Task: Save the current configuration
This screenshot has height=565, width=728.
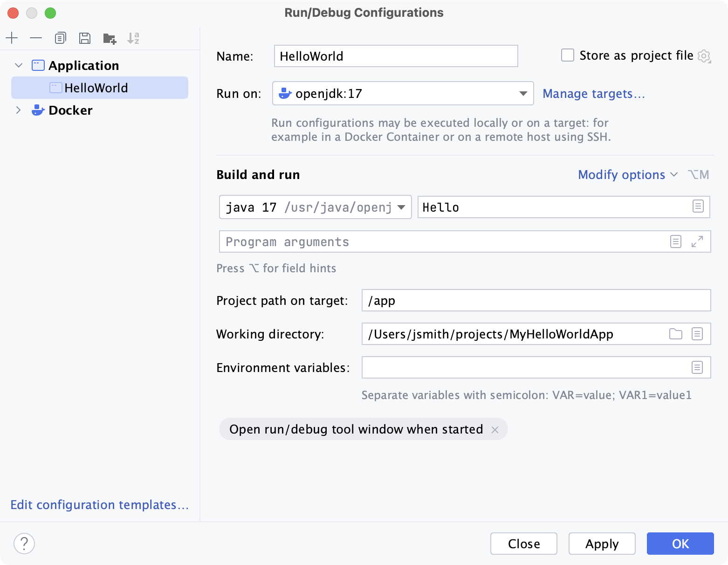Action: point(85,38)
